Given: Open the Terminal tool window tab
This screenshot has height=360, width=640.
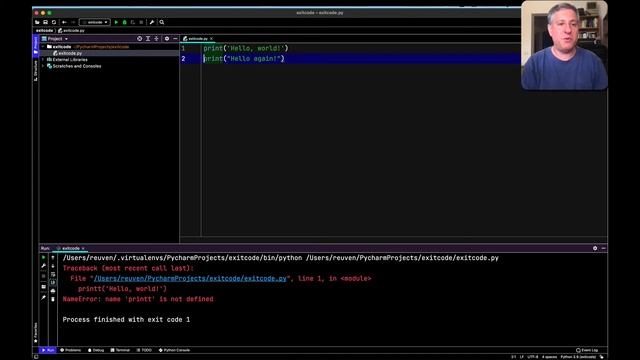Looking at the screenshot, I should point(120,350).
